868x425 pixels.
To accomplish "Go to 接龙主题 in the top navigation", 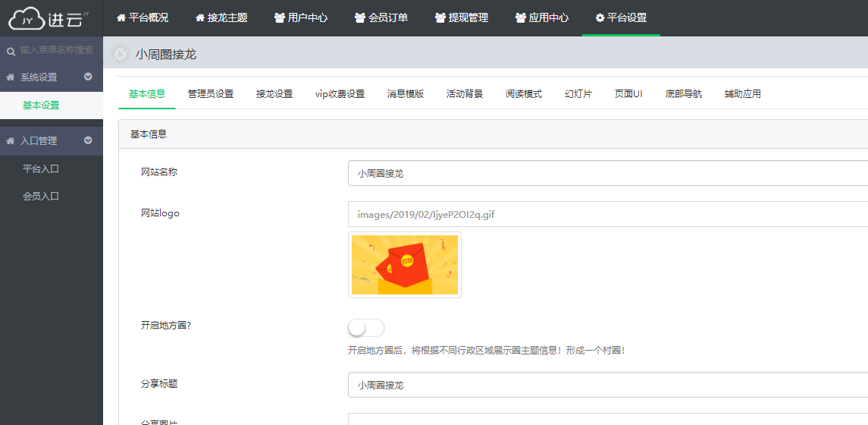I will (x=221, y=17).
